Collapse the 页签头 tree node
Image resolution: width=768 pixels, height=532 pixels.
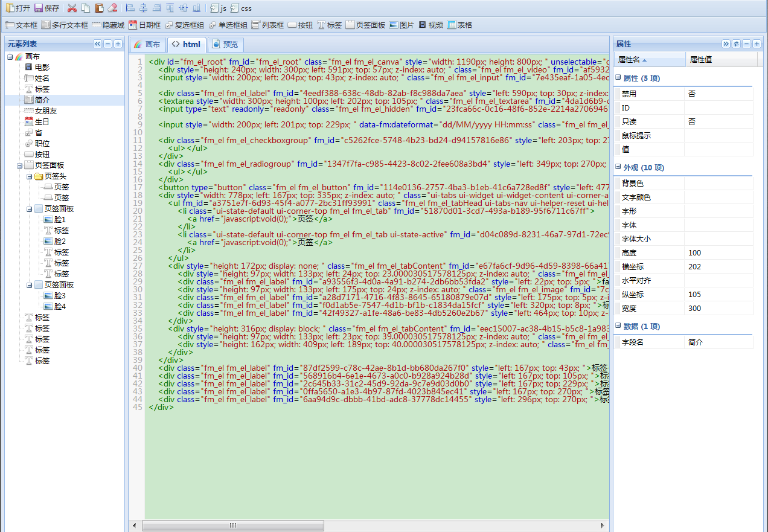tap(30, 176)
